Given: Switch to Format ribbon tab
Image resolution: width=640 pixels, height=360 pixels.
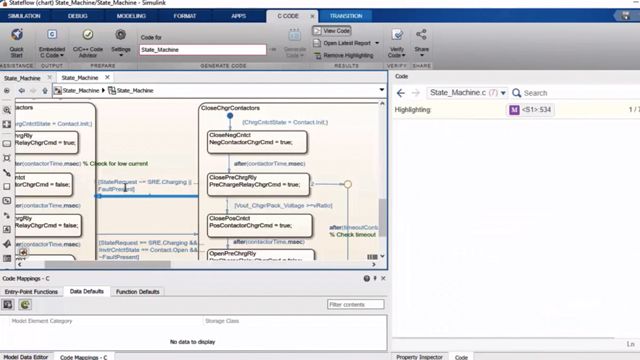Looking at the screenshot, I should 184,16.
